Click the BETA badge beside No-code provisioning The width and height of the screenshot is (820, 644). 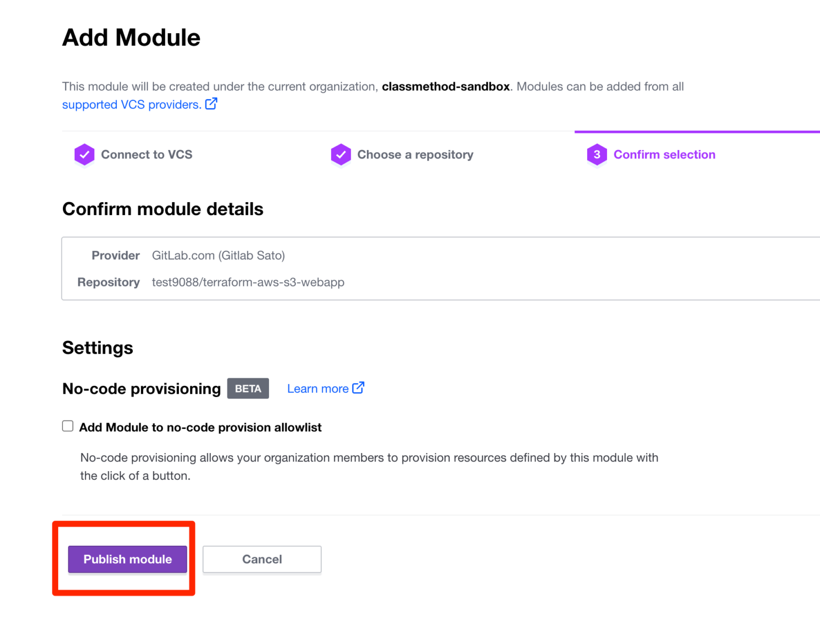(x=248, y=388)
